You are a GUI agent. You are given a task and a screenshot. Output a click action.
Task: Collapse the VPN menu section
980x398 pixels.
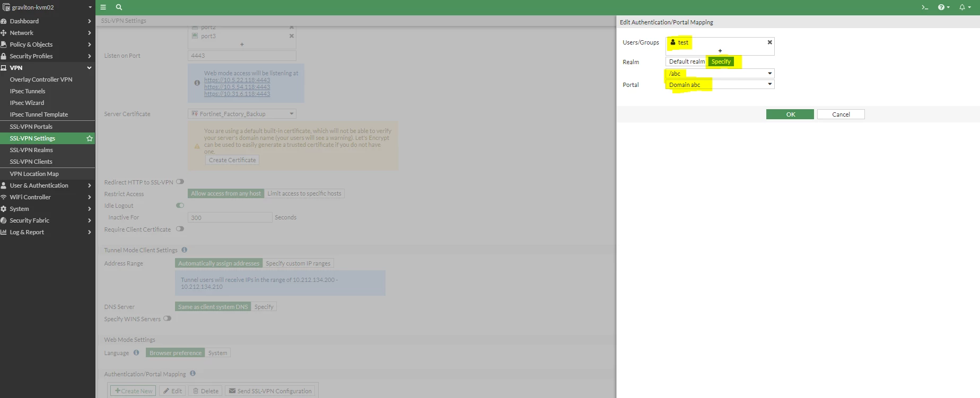(47, 68)
